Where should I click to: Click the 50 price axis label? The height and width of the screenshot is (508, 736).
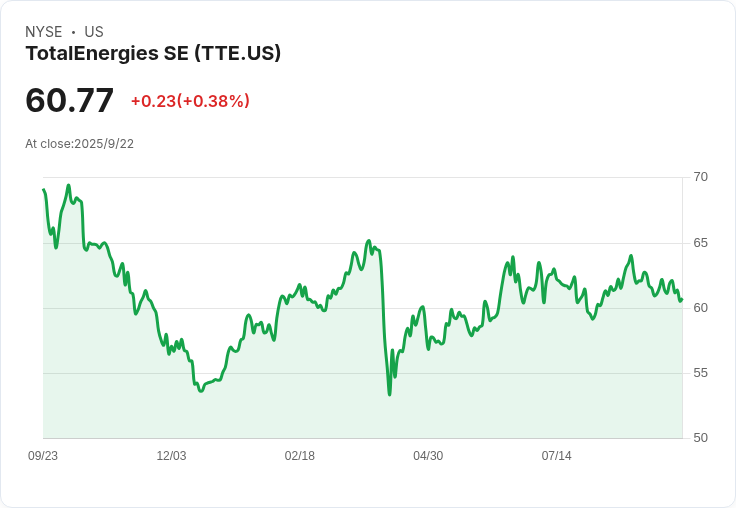click(x=700, y=438)
